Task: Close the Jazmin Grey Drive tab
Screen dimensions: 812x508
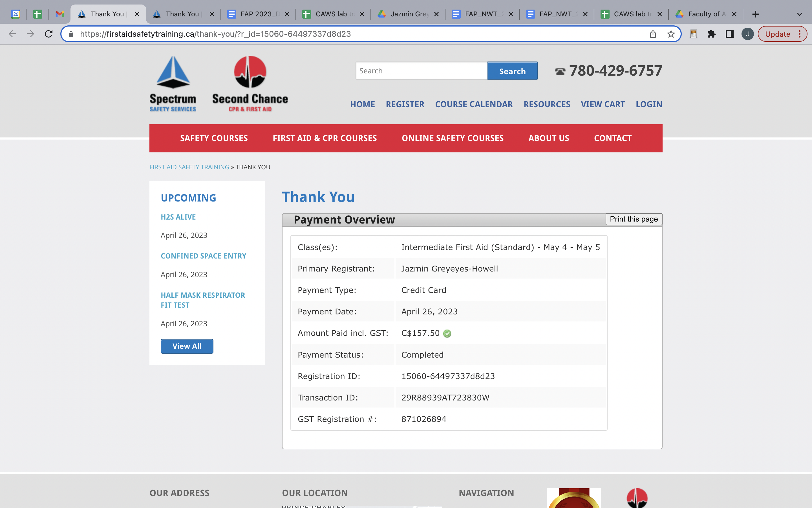Action: pyautogui.click(x=436, y=14)
